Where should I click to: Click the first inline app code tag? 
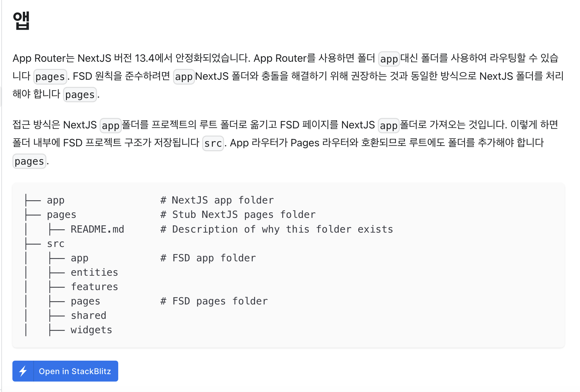coord(389,59)
